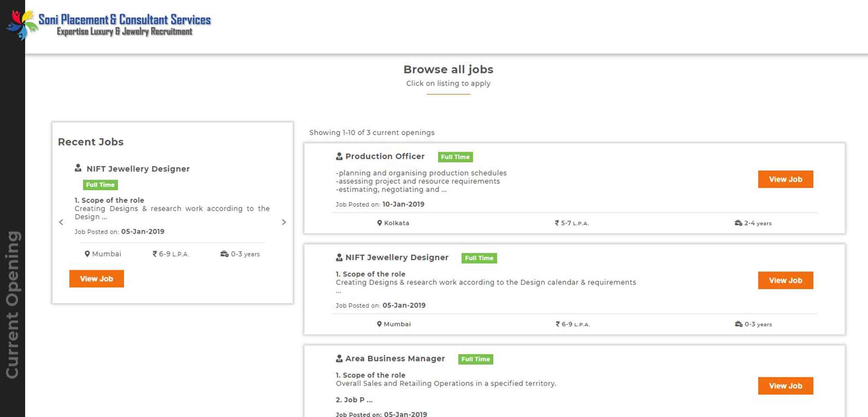The height and width of the screenshot is (417, 868).
Task: Click Full Time badge in Recent Jobs card
Action: tap(100, 185)
